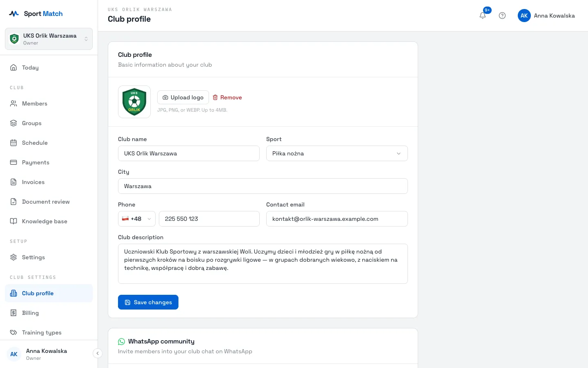Open the notifications bell
Image resolution: width=588 pixels, height=368 pixels.
pos(483,16)
